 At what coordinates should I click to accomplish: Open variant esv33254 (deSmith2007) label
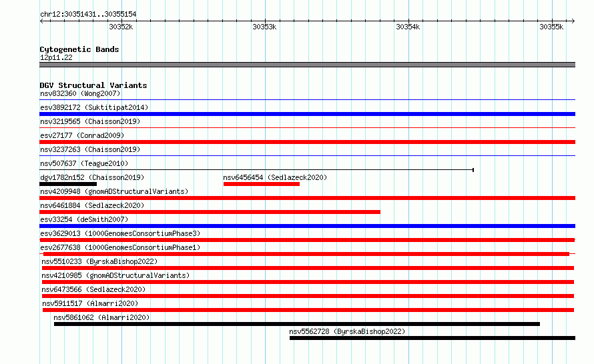coord(84,219)
